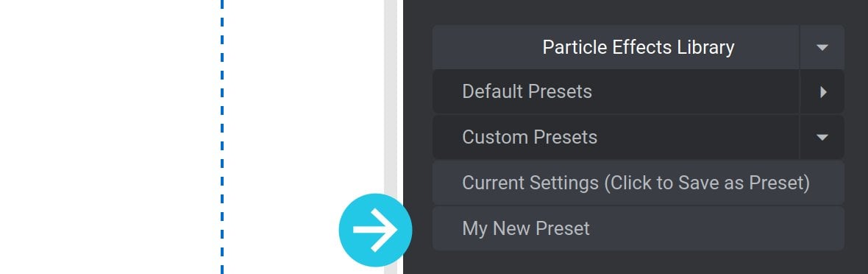Click the white arrow inside cyan circle
This screenshot has height=274, width=868.
(x=375, y=230)
